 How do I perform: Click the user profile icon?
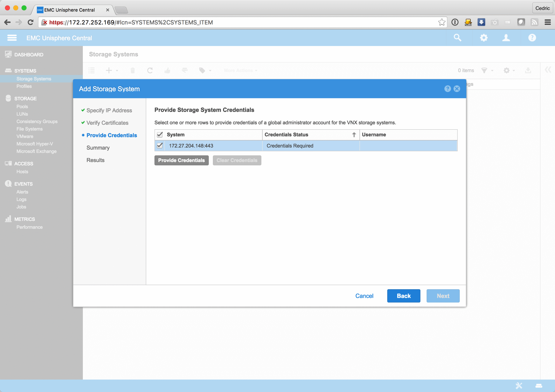click(506, 38)
